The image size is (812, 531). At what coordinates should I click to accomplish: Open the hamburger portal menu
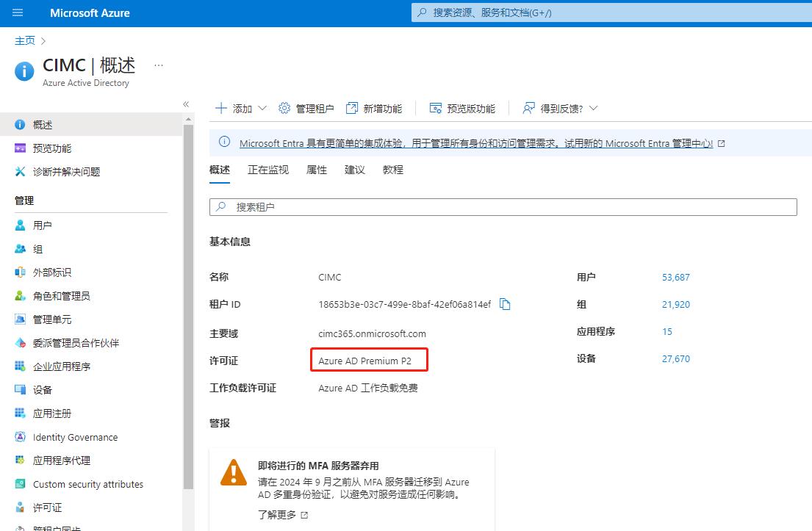tap(18, 12)
